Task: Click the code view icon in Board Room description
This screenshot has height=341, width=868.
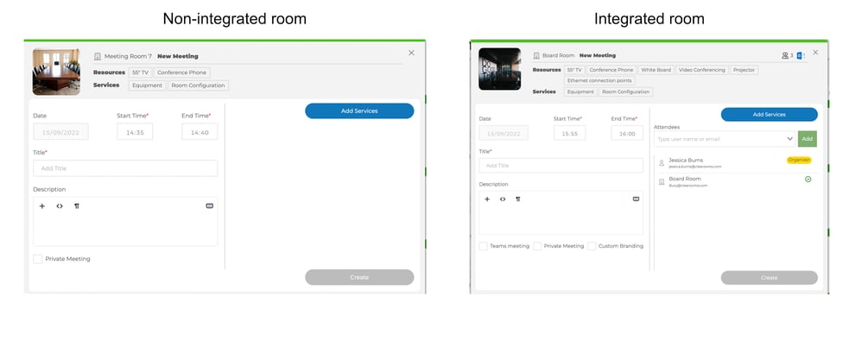Action: 503,199
